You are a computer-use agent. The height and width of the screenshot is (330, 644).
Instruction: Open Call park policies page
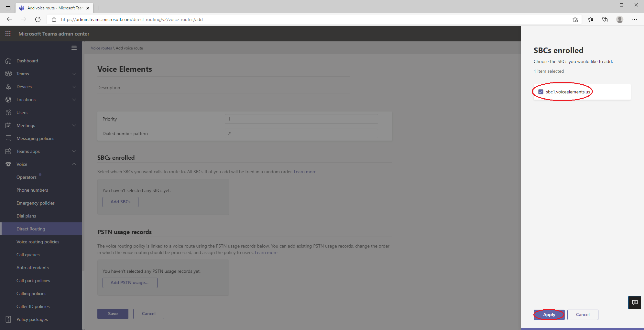click(33, 281)
